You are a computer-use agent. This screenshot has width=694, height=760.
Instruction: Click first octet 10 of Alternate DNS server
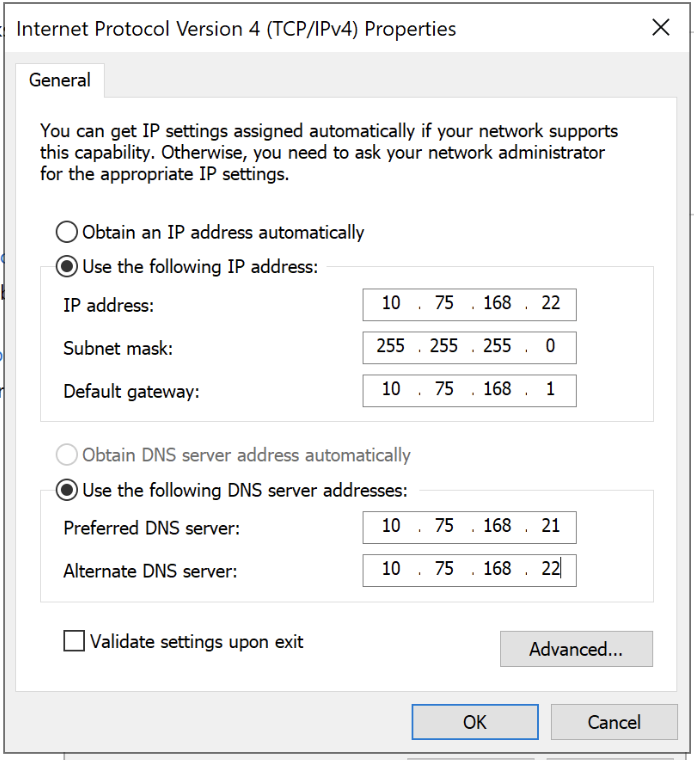point(391,569)
